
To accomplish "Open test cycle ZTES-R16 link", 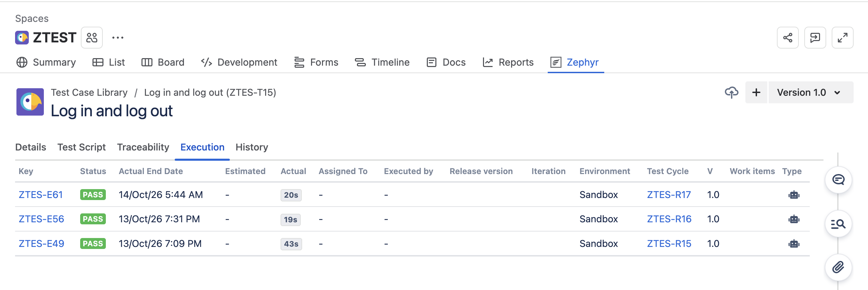I will [669, 219].
